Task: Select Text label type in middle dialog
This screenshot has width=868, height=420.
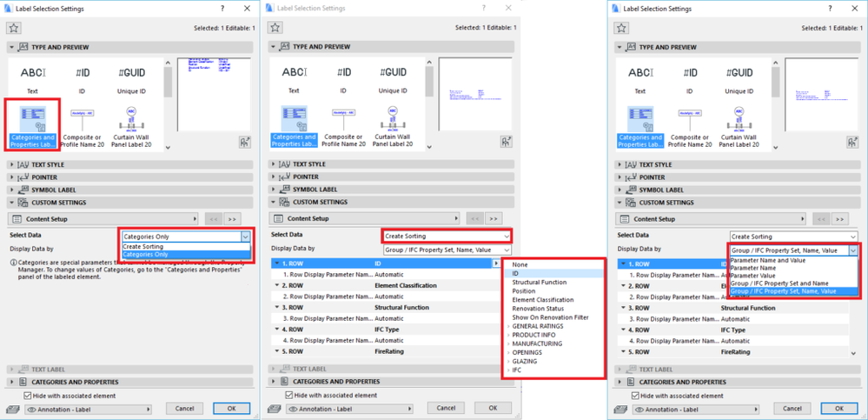Action: pos(294,79)
